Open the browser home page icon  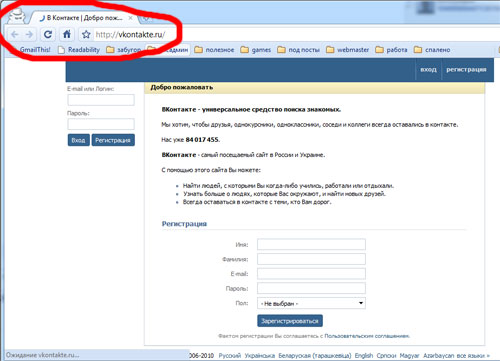[x=67, y=34]
